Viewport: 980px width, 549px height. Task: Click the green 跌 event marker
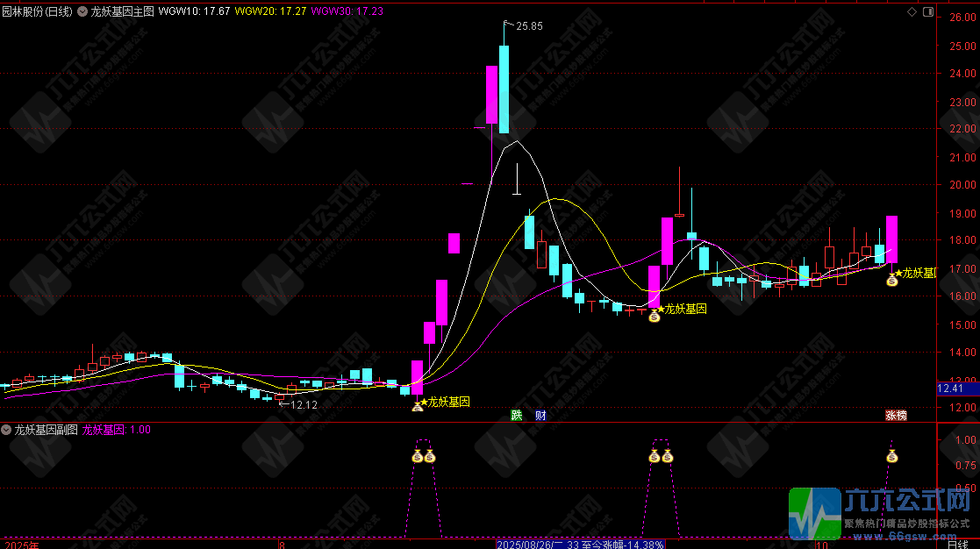point(517,415)
